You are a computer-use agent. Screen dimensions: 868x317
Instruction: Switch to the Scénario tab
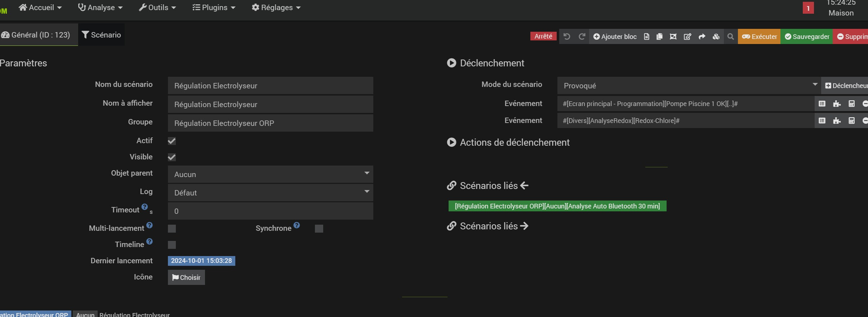(x=101, y=35)
